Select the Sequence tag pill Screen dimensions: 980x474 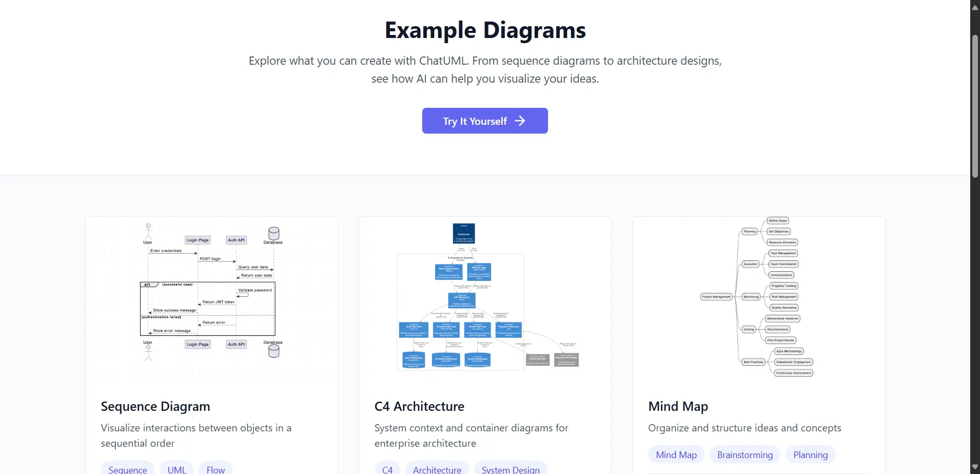(x=128, y=469)
